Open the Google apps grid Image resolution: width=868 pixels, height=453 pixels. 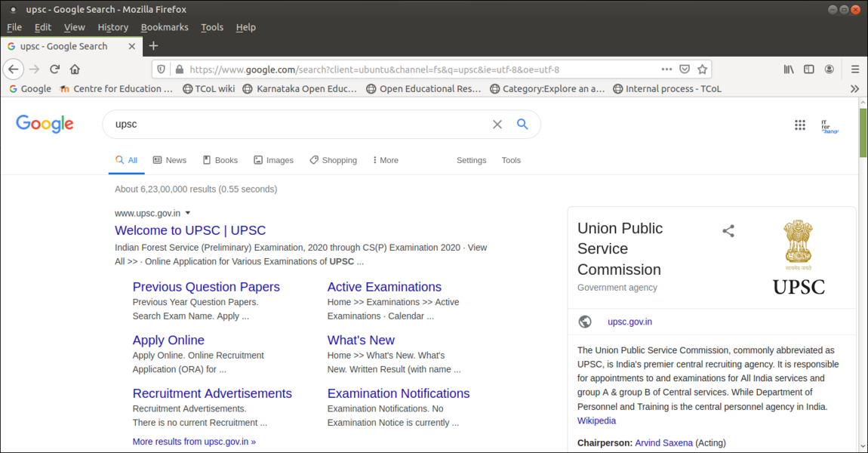(x=800, y=125)
